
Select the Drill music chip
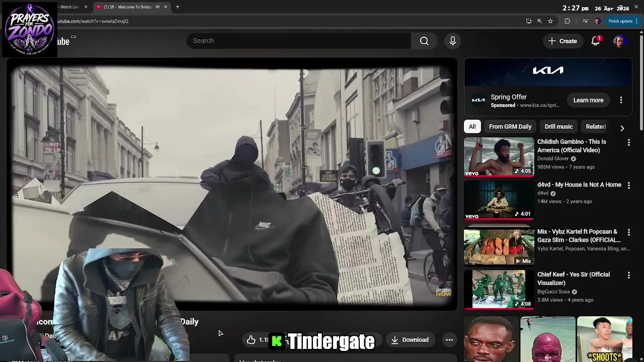[x=558, y=127]
